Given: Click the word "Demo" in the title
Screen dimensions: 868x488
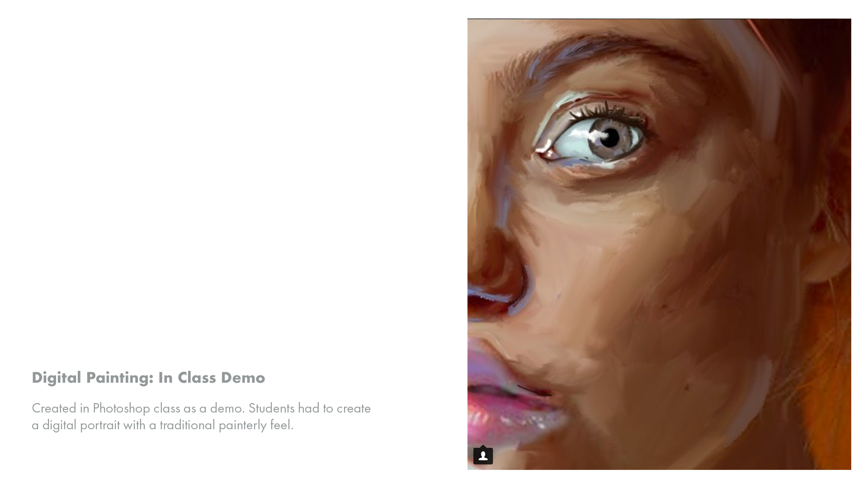Looking at the screenshot, I should click(x=243, y=378).
